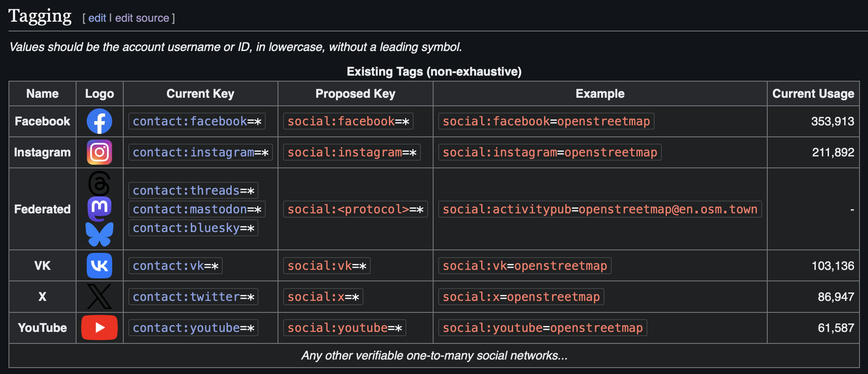Click example social:youtube=openstreetmap
This screenshot has height=374, width=868.
coord(543,328)
